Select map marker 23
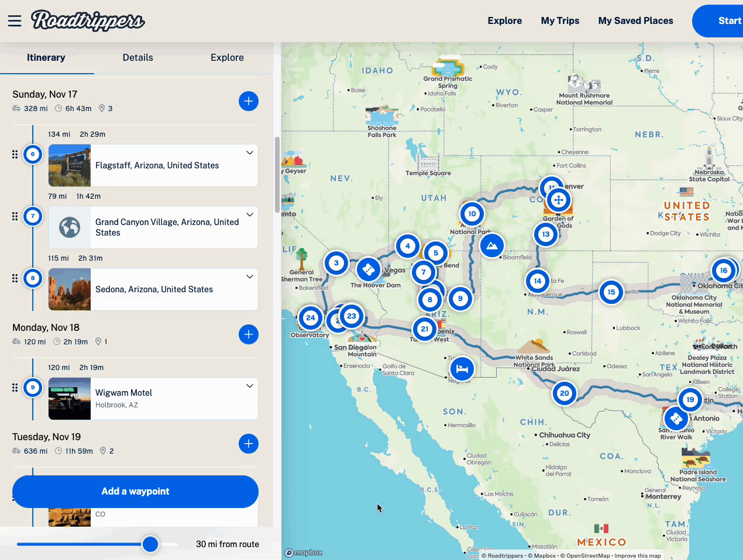This screenshot has width=743, height=560. (x=352, y=316)
